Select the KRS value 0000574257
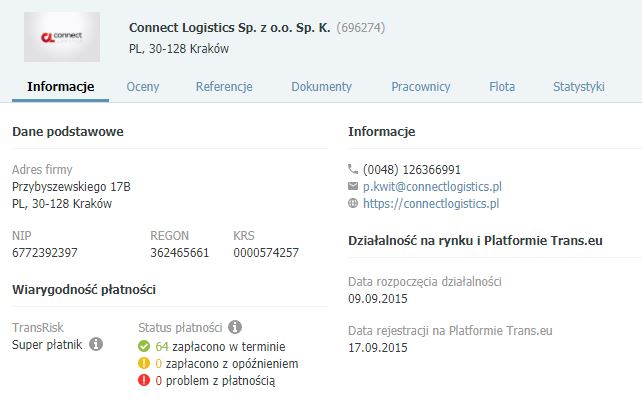The image size is (642, 404). coord(266,253)
